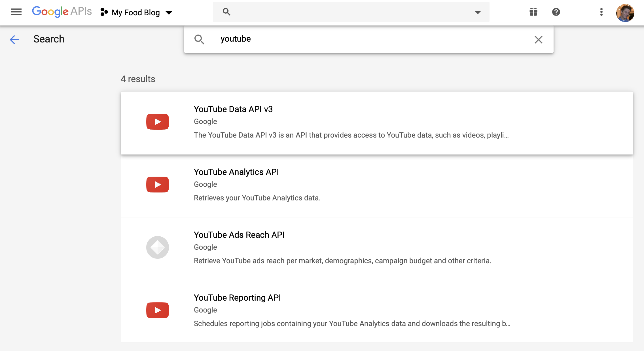Open the YouTube Analytics API result

pyautogui.click(x=236, y=172)
